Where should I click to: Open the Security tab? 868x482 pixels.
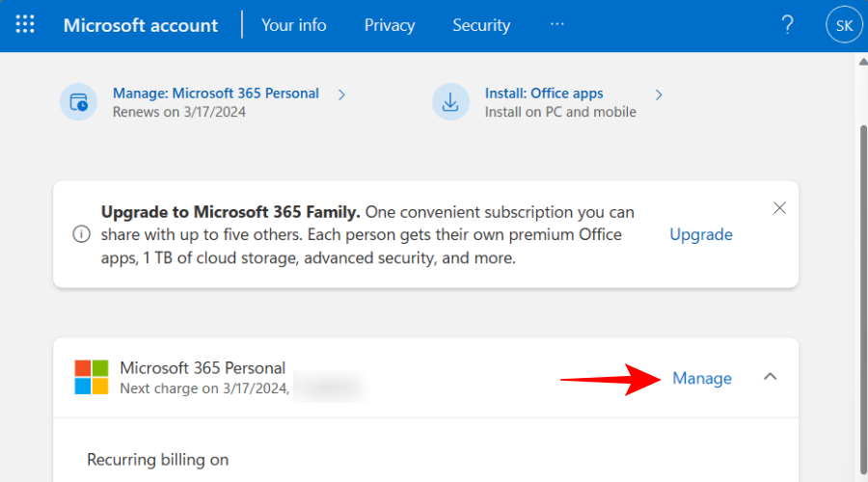(480, 25)
